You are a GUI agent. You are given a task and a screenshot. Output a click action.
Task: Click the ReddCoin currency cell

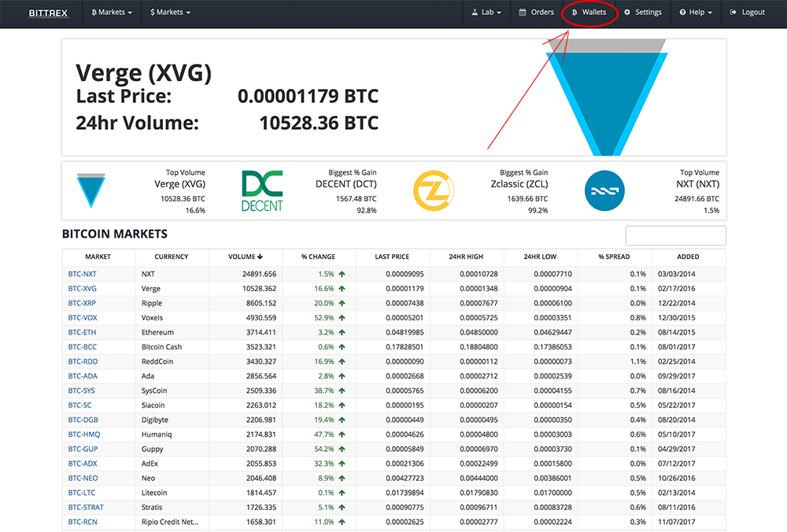point(157,361)
